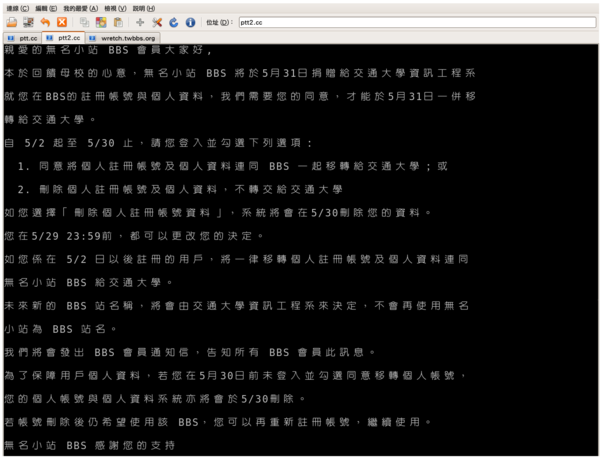Click the line starting with 本於回饋母校的心意
This screenshot has height=457, width=600.
[240, 73]
